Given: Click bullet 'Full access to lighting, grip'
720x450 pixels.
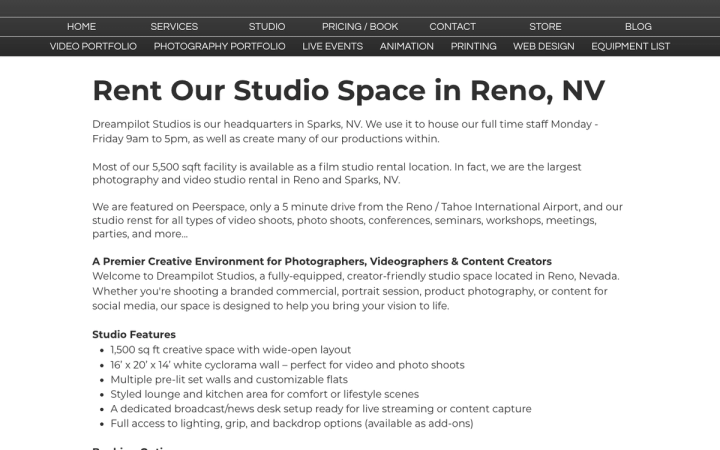Looking at the screenshot, I should 292,424.
